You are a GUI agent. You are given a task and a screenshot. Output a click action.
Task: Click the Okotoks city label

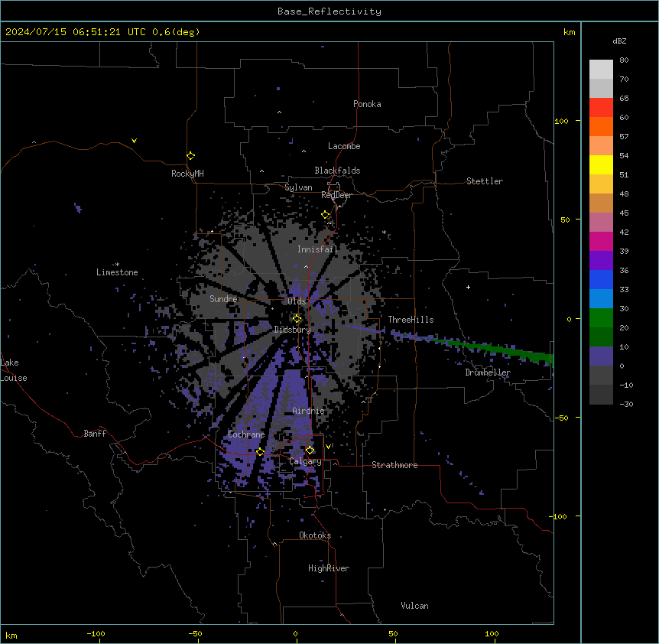(315, 535)
